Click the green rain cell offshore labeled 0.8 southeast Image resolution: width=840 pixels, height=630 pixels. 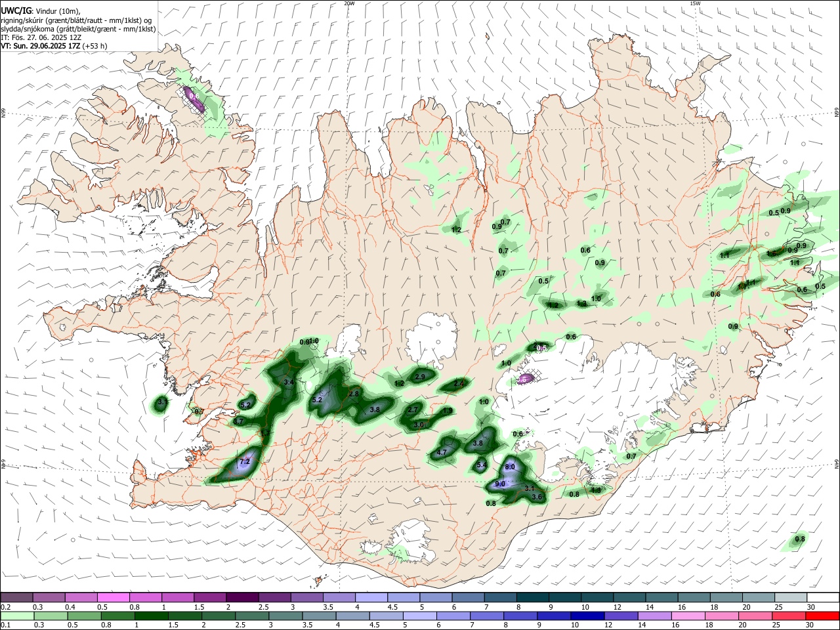(x=797, y=540)
